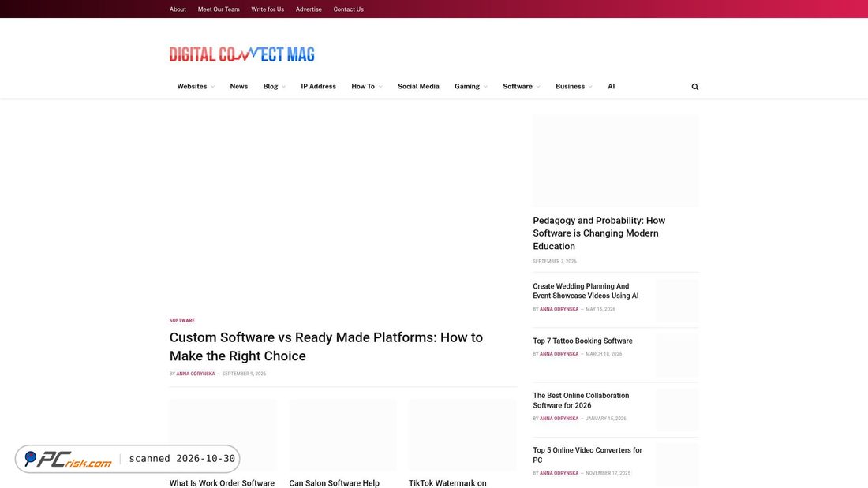Expand the Gaming menu chevron

coord(485,87)
